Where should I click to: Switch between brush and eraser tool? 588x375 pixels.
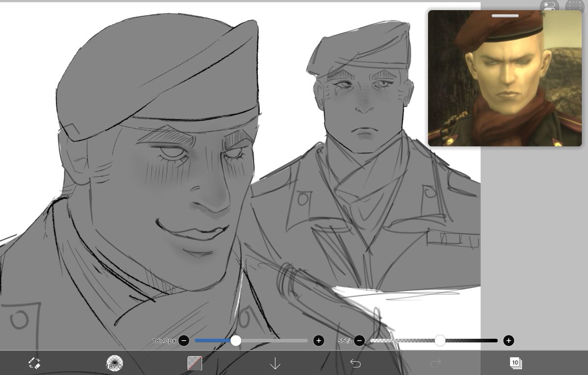coord(34,363)
